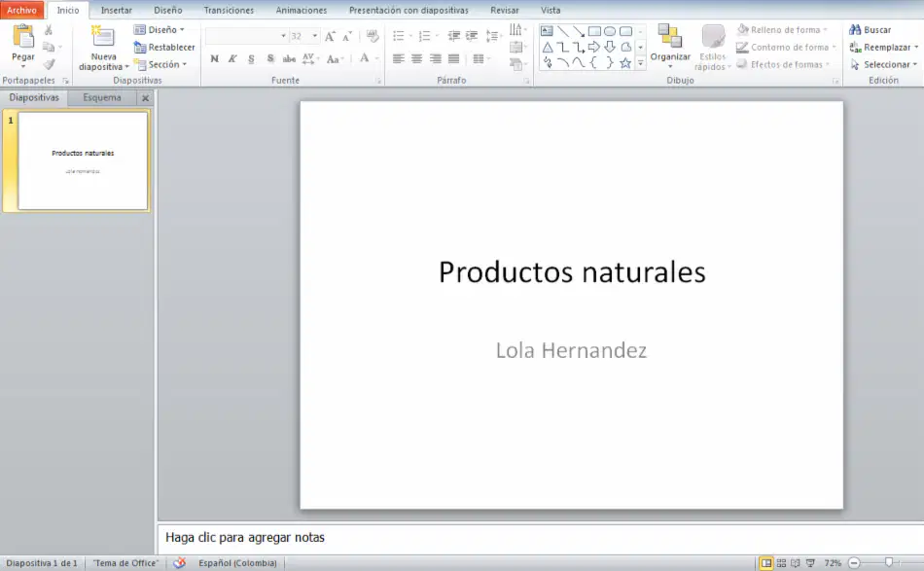The width and height of the screenshot is (924, 571).
Task: Click the Buscar button
Action: coord(871,29)
